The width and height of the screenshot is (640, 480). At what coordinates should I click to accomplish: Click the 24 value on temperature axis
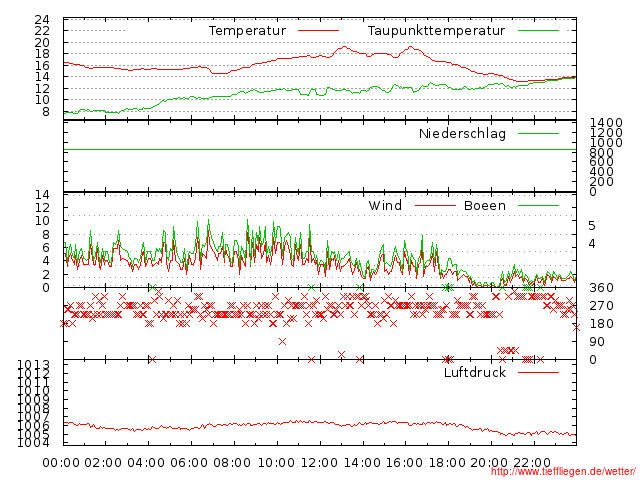[42, 20]
